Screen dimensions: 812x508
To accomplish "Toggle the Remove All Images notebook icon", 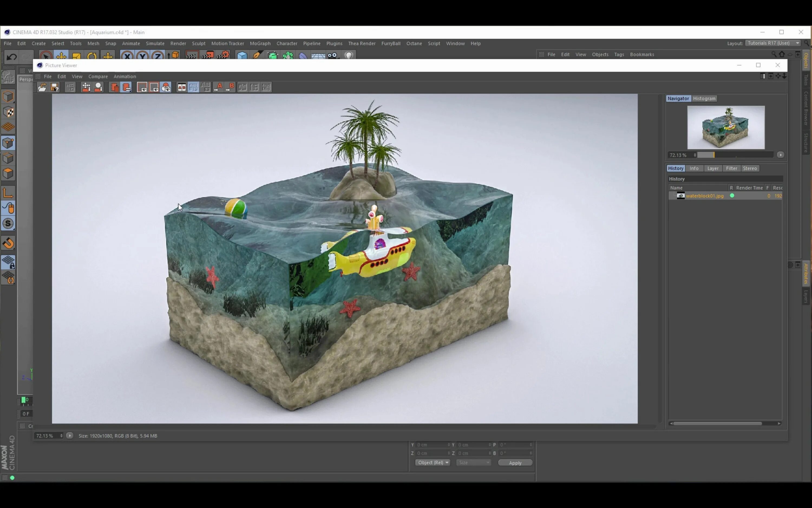I will click(126, 87).
